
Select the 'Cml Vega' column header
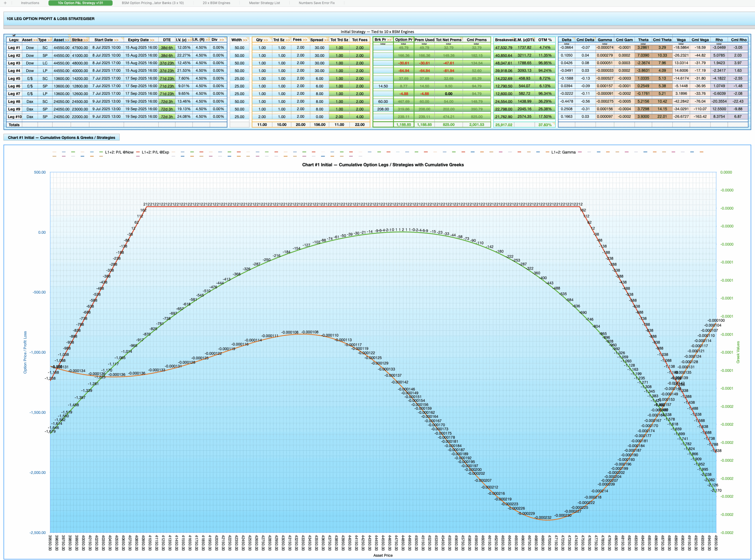coord(700,40)
